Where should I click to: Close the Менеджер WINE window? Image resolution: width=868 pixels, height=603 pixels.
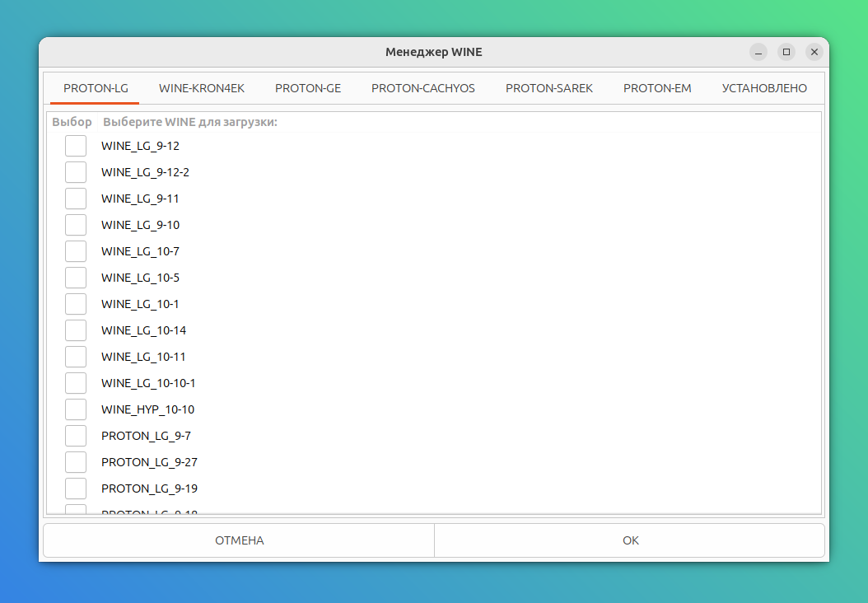point(814,52)
